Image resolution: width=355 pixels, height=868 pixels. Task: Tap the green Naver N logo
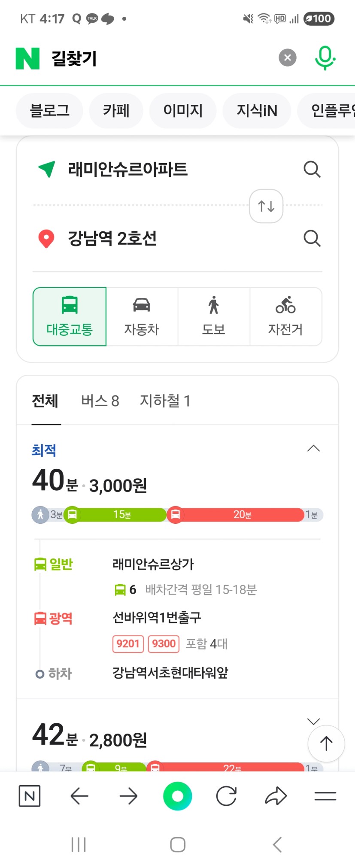(27, 58)
